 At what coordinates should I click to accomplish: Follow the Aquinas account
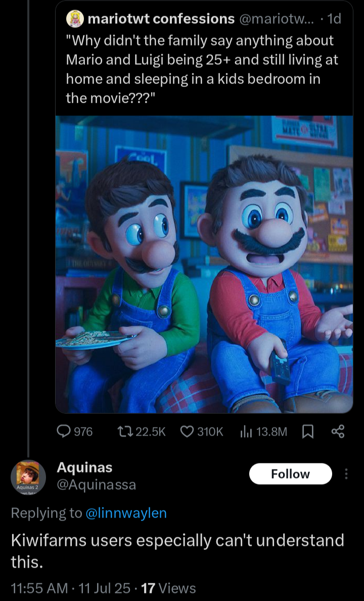pyautogui.click(x=290, y=474)
